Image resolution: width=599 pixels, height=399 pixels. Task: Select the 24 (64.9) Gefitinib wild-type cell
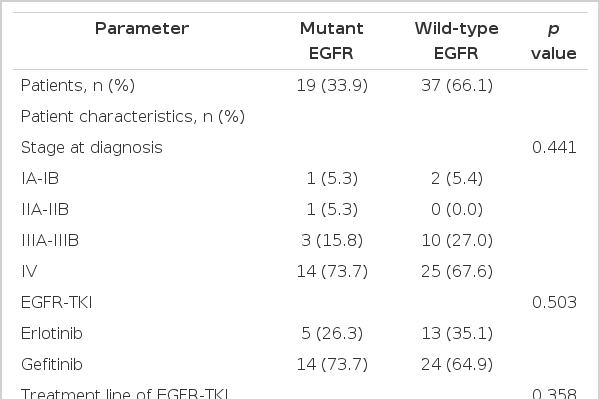point(457,364)
